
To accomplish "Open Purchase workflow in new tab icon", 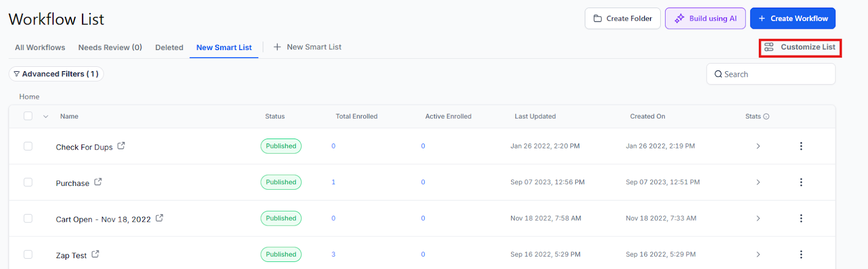I will [x=98, y=182].
